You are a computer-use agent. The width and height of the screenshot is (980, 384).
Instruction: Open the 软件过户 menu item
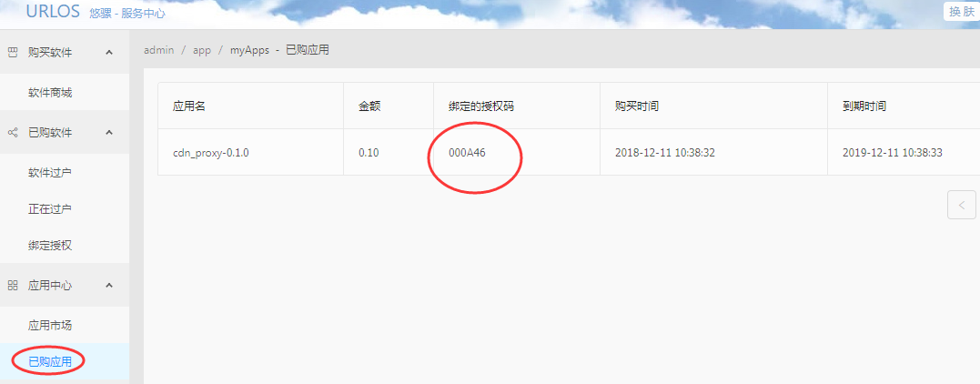click(50, 173)
